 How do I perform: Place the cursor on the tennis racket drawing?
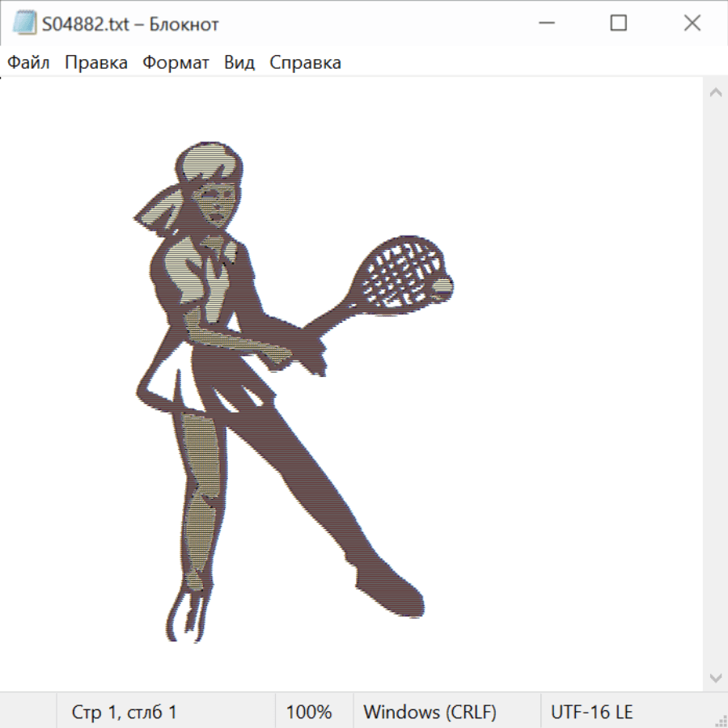400,271
